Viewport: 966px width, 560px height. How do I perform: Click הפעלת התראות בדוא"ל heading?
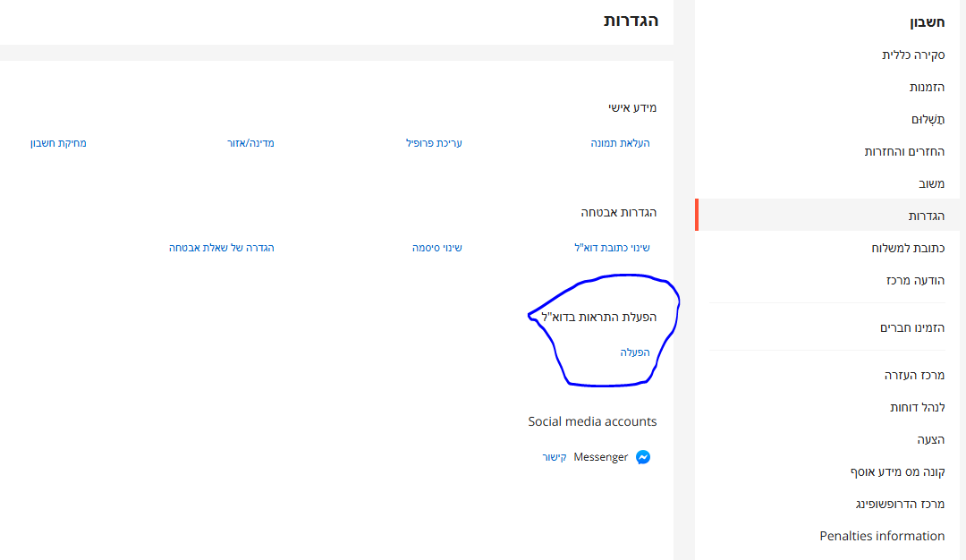[x=598, y=318]
